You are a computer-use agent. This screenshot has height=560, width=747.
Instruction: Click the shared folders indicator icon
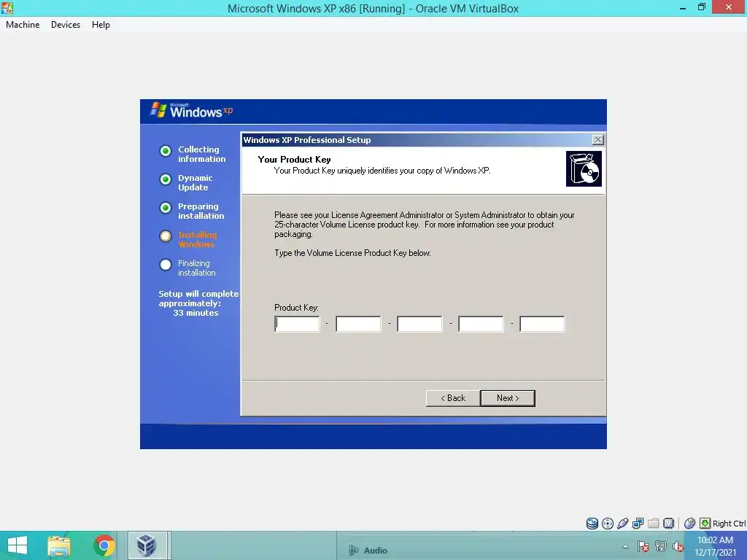653,524
